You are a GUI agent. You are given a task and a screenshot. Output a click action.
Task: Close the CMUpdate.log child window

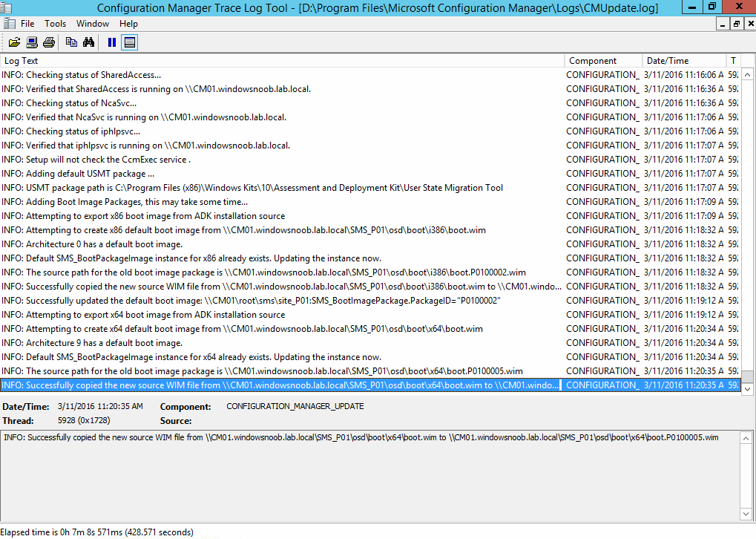point(750,24)
